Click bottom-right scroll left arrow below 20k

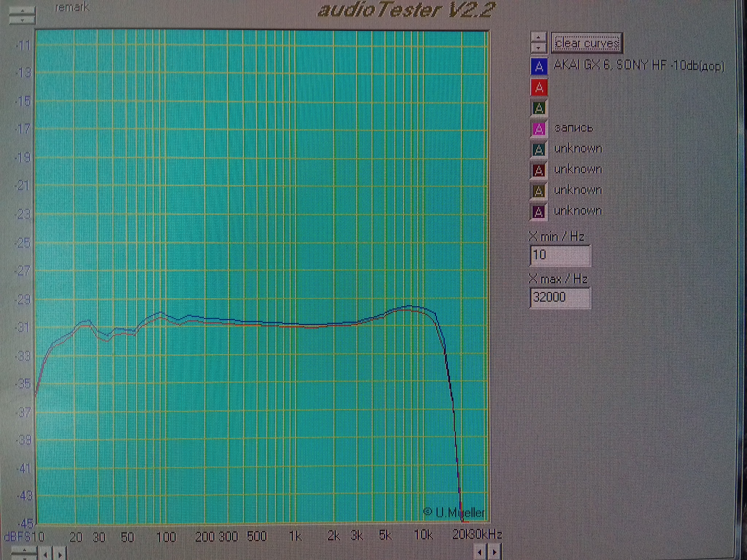[x=480, y=552]
